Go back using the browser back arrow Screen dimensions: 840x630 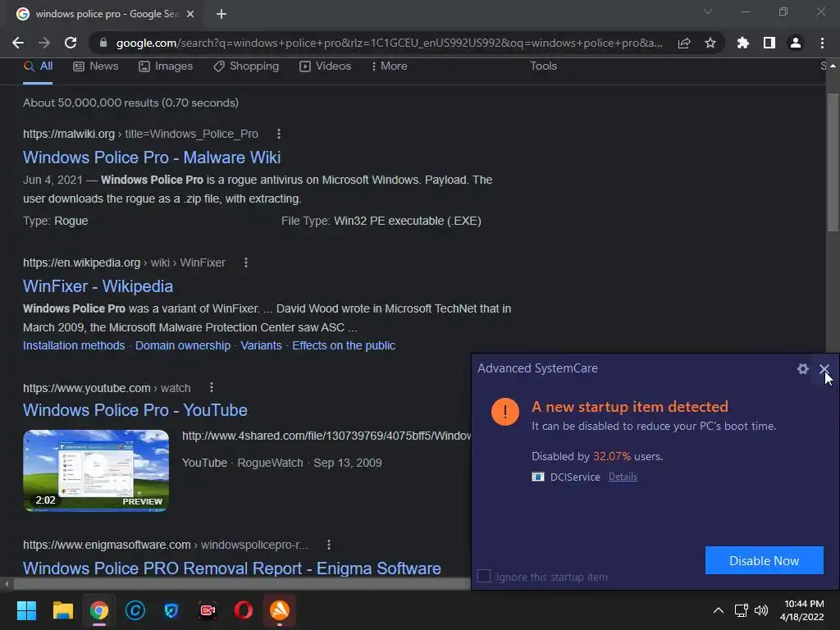[x=18, y=43]
